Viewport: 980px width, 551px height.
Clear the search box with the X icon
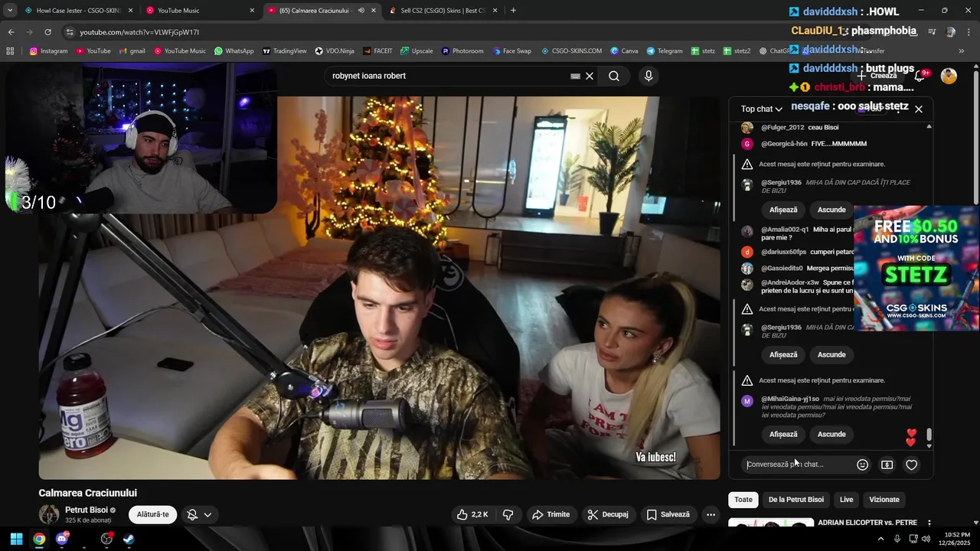tap(590, 76)
